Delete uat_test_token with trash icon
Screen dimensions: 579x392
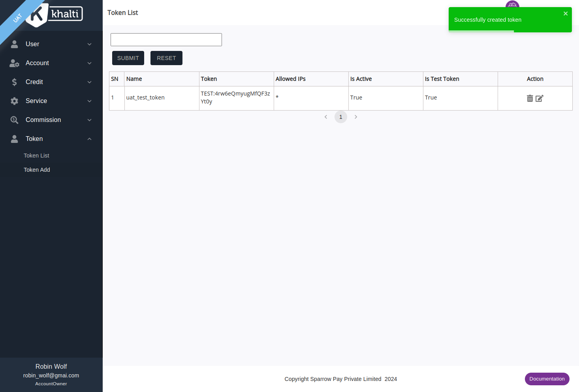tap(530, 98)
